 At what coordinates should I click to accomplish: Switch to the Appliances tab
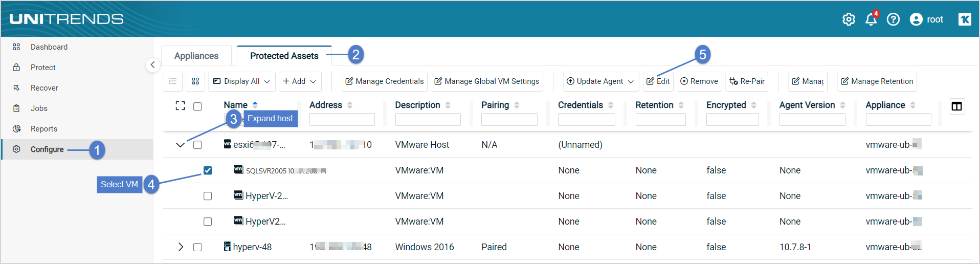[196, 56]
